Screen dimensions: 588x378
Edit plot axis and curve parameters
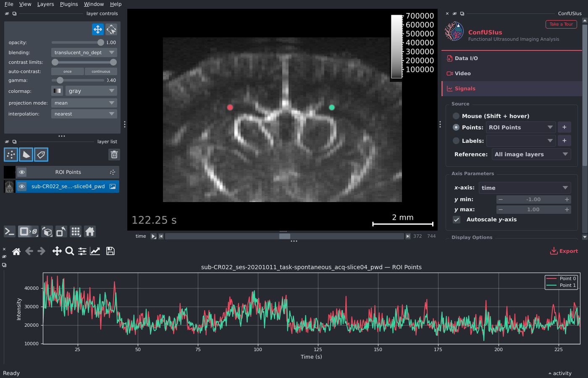[95, 251]
